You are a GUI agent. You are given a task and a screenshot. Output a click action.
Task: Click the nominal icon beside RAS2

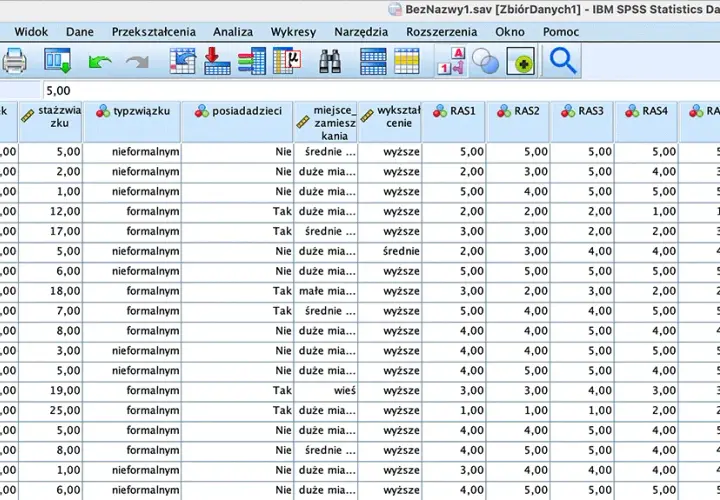[504, 111]
